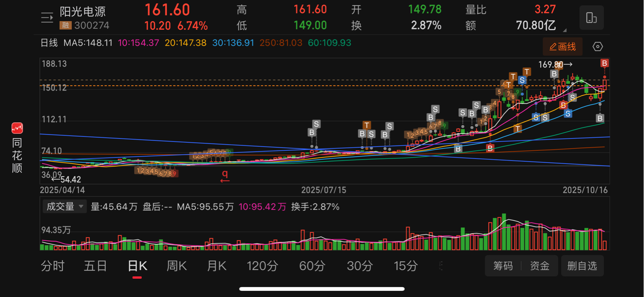
Task: Tap the home indicator bar at bottom
Action: point(322,289)
